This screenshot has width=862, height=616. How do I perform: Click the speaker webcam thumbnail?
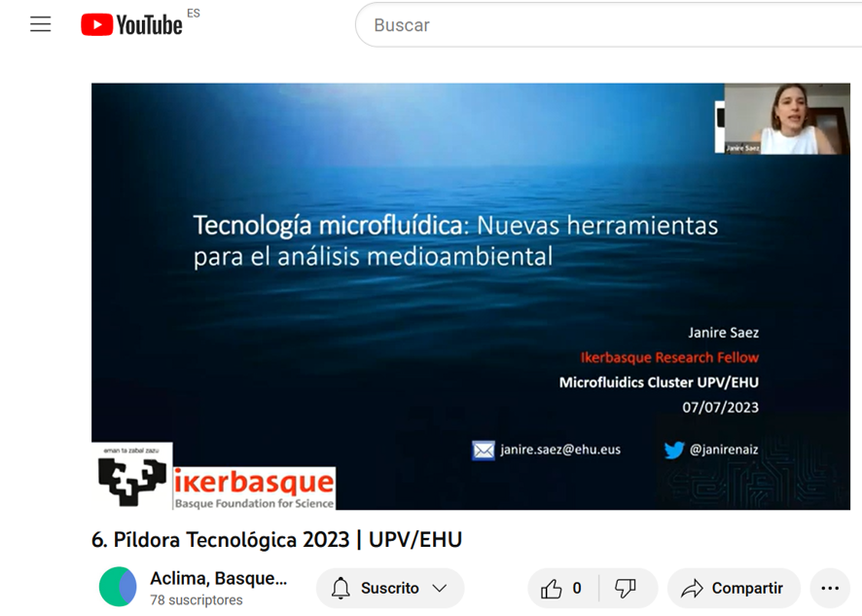[780, 120]
